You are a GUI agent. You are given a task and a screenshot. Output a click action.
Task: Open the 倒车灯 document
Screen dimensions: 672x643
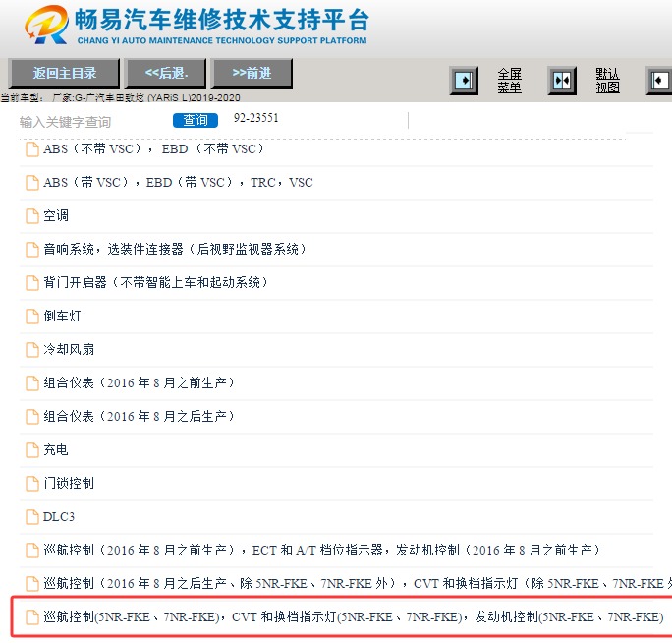pos(62,317)
